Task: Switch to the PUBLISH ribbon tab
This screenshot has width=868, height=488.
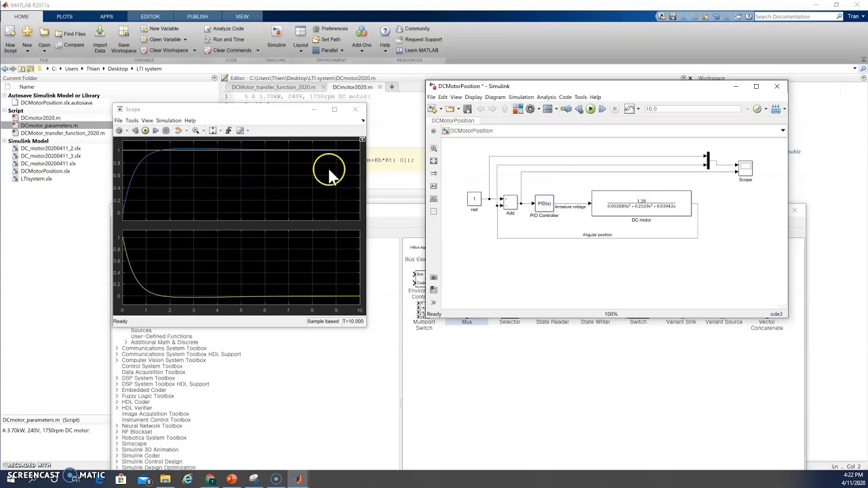Action: [197, 16]
